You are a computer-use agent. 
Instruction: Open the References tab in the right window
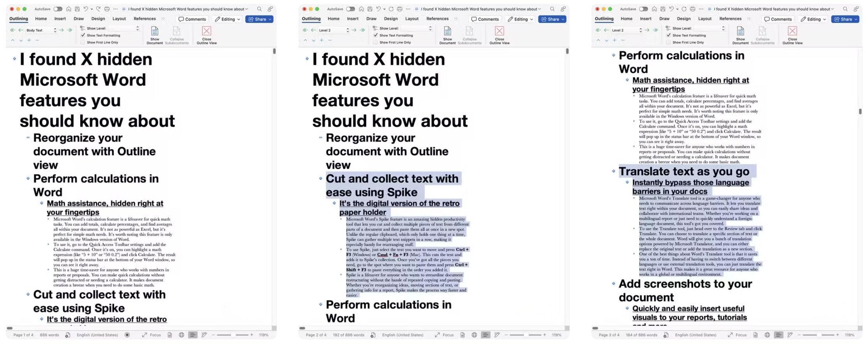pos(730,19)
